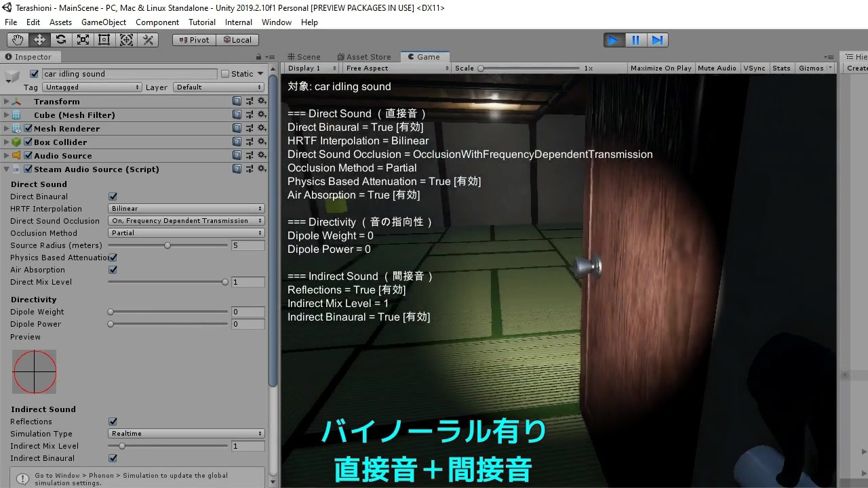The height and width of the screenshot is (488, 868).
Task: Open the HRTF Interpolation dropdown
Action: (185, 208)
